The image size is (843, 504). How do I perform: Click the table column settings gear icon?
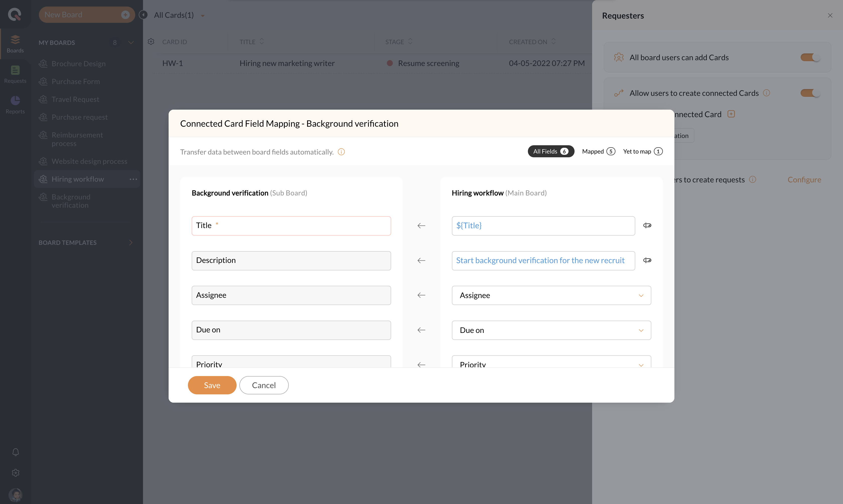151,42
